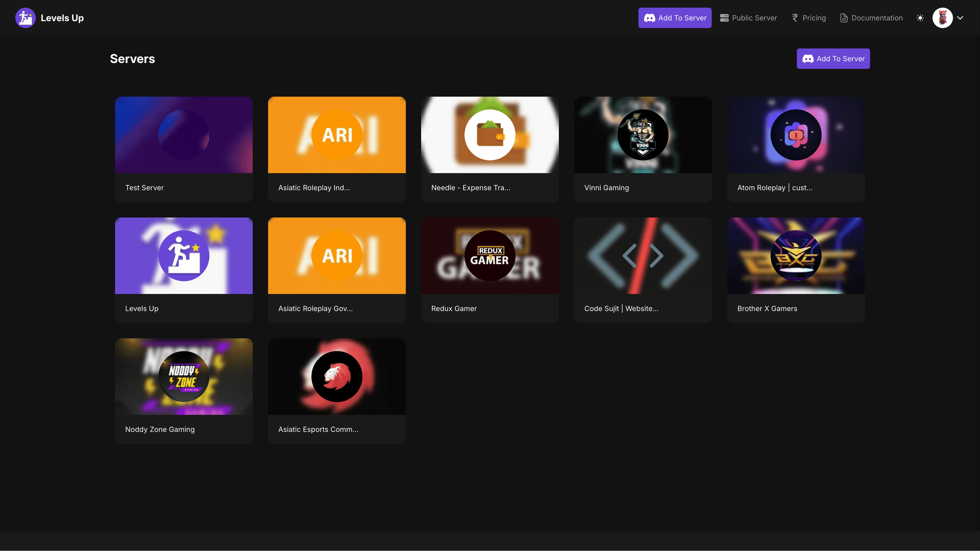Select the Brother X Gamers server icon
The height and width of the screenshot is (551, 980).
(796, 256)
